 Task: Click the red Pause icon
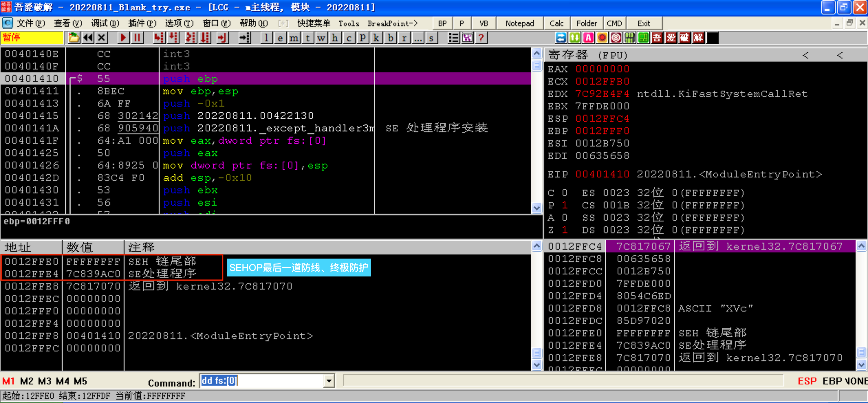tap(137, 37)
